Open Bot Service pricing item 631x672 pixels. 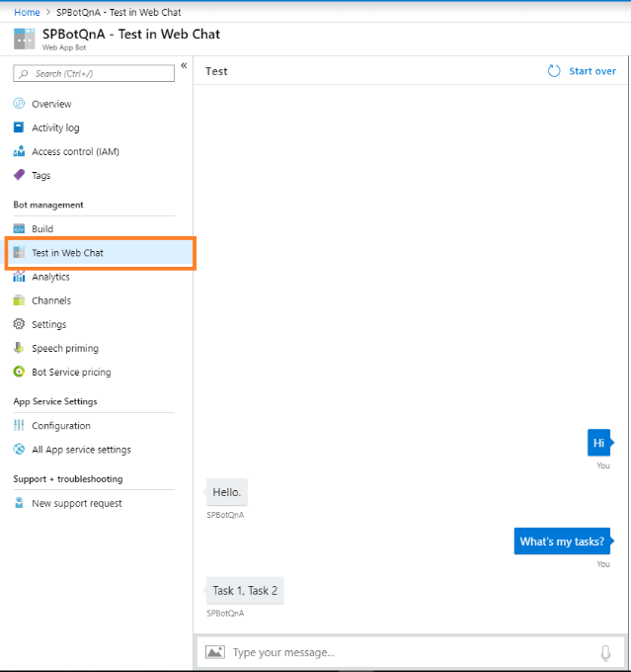click(71, 372)
